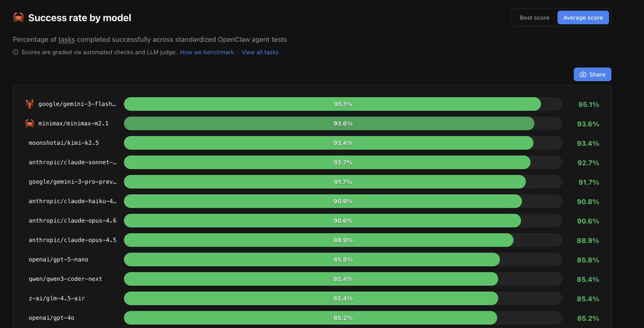The image size is (644, 328).
Task: Click the underlined tasks word in subtitle
Action: point(67,40)
